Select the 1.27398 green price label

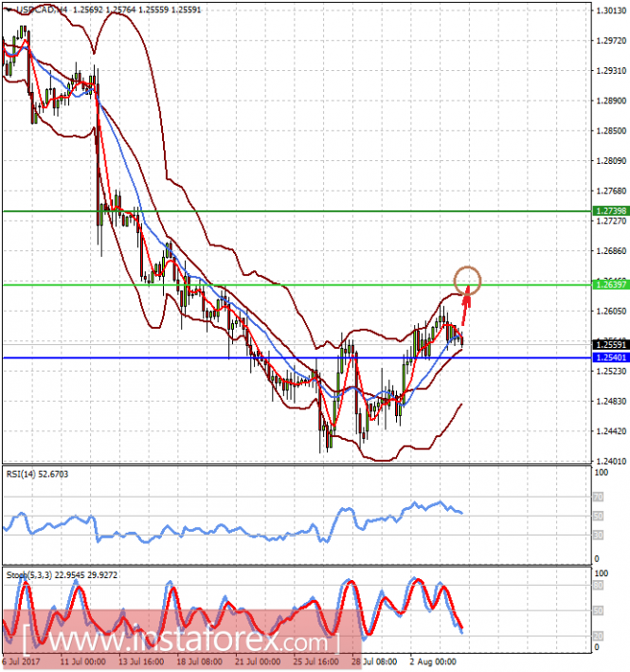611,210
